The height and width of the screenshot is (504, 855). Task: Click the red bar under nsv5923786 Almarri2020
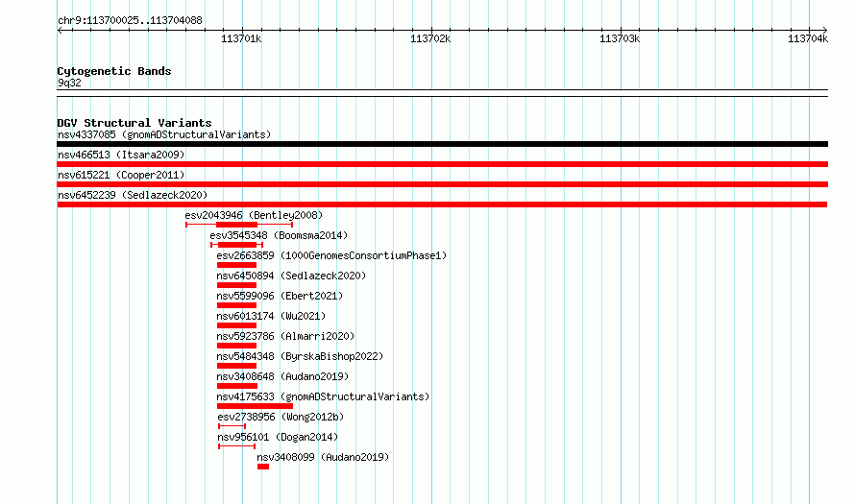(x=236, y=346)
